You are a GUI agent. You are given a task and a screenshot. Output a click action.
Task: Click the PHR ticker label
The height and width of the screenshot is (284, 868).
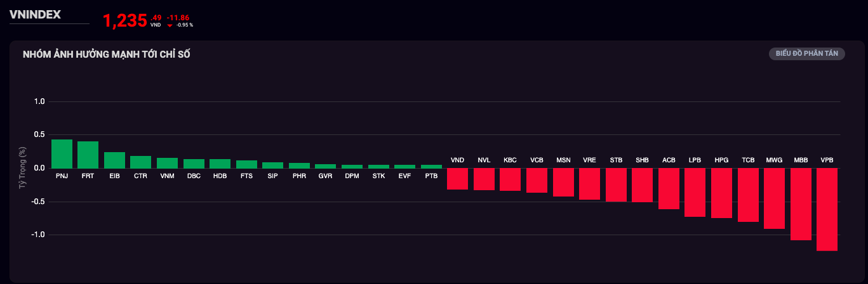299,176
